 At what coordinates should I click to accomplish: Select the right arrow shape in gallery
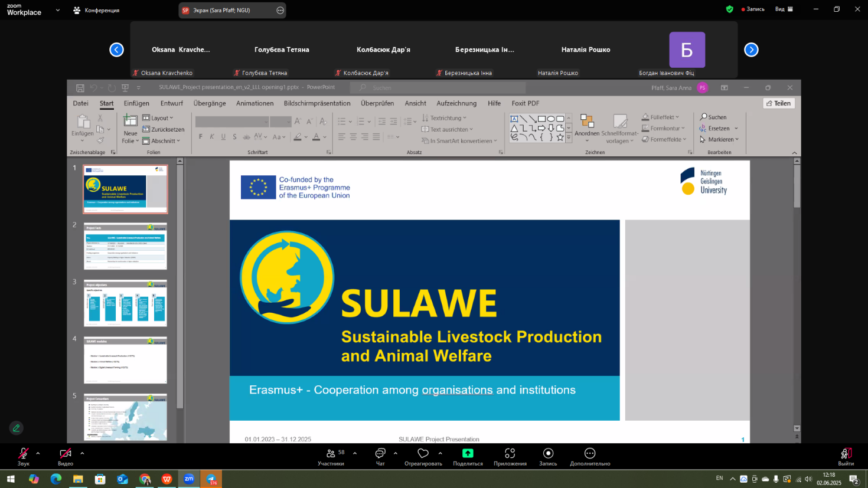point(541,128)
